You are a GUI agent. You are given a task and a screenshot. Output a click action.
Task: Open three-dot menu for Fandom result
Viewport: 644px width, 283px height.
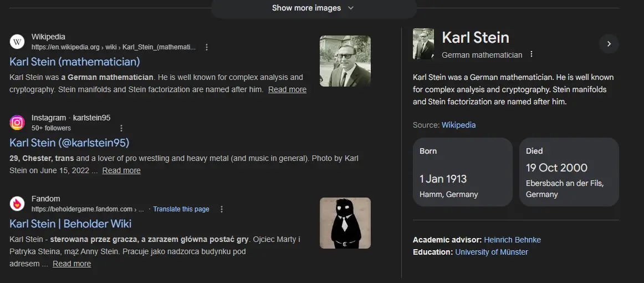(222, 209)
